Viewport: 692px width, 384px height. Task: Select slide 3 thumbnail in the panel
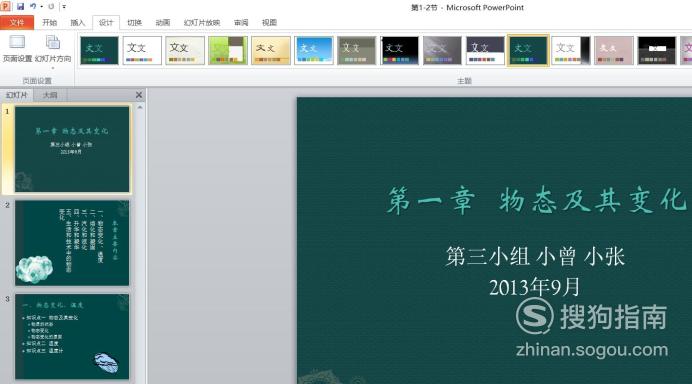tap(72, 336)
